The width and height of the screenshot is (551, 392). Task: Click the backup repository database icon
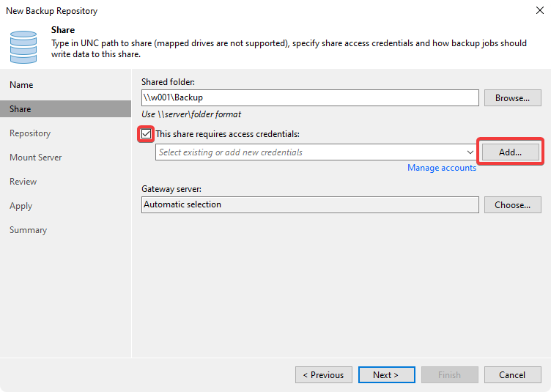pos(23,45)
